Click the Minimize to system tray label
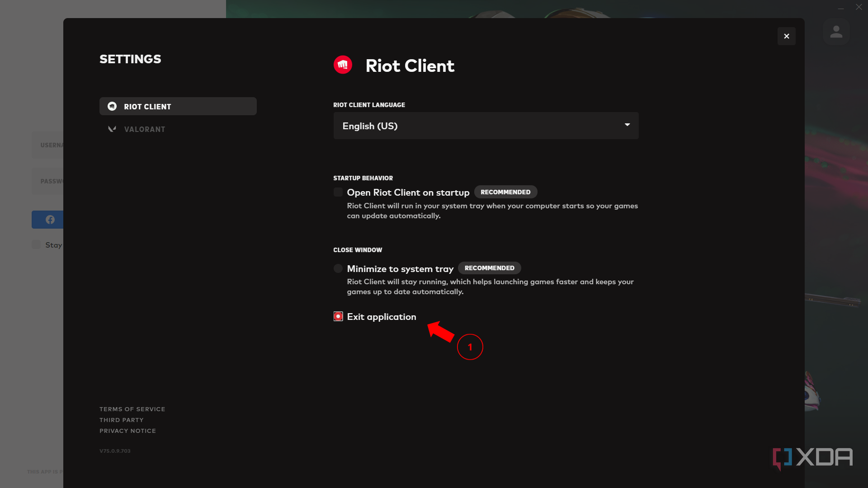868x488 pixels. pos(400,269)
